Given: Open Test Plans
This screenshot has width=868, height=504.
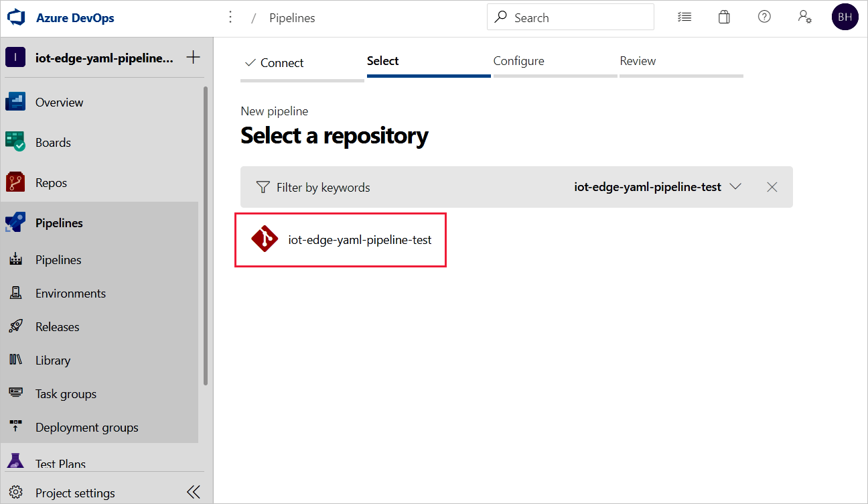Looking at the screenshot, I should click(60, 462).
